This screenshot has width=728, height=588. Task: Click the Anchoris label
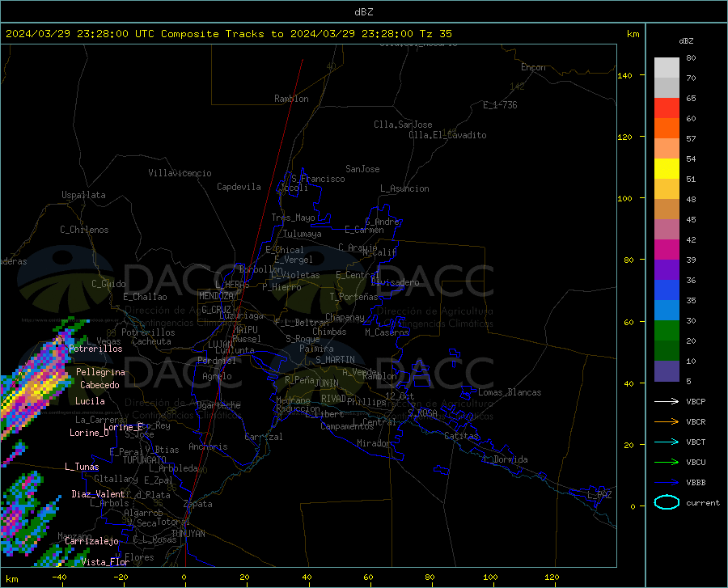pyautogui.click(x=208, y=446)
